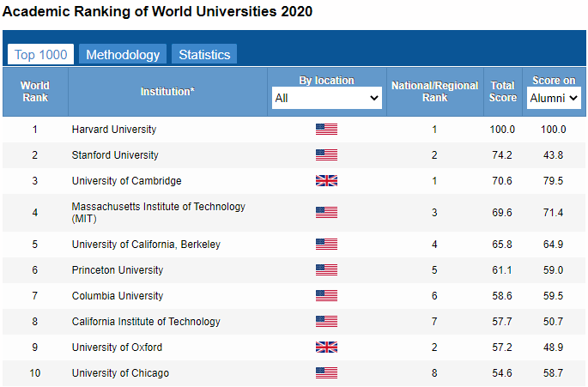588x387 pixels.
Task: Click the US flag in Stanford University row
Action: click(x=326, y=155)
